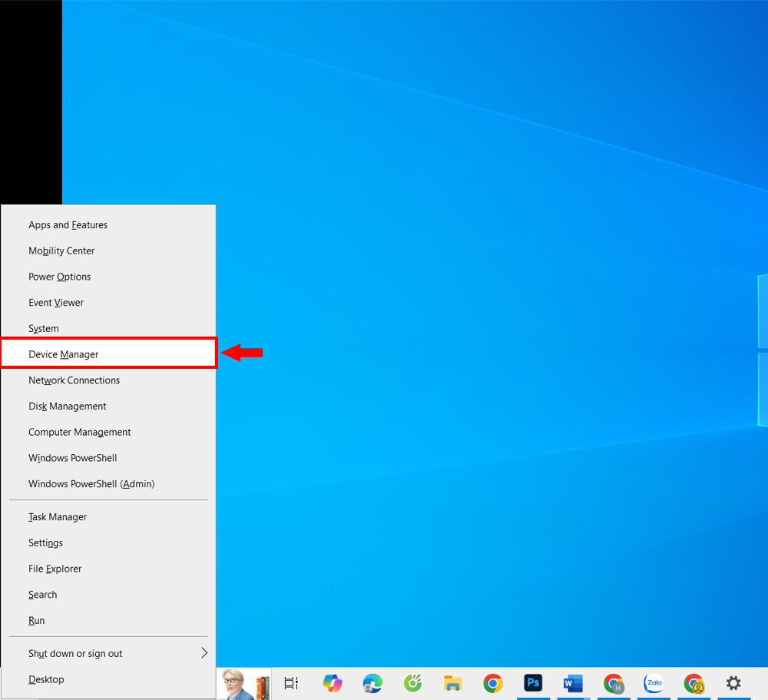Open Event Viewer
768x700 pixels.
[x=56, y=302]
